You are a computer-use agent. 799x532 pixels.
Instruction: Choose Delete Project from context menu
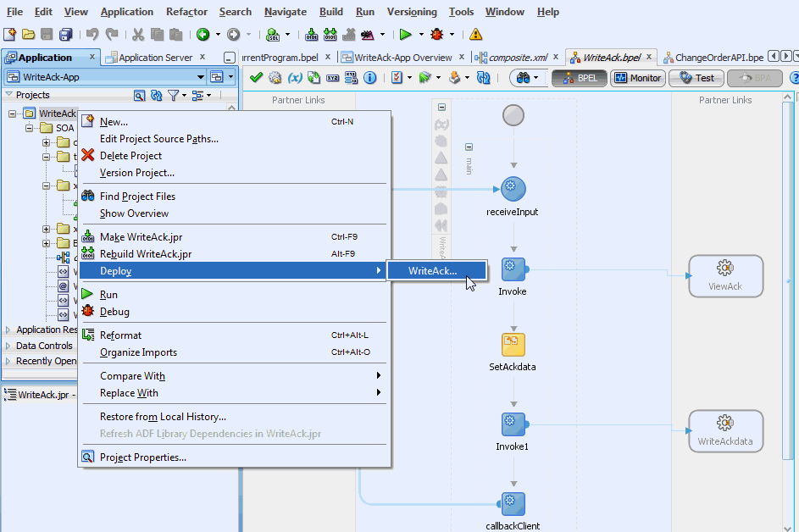(235, 155)
